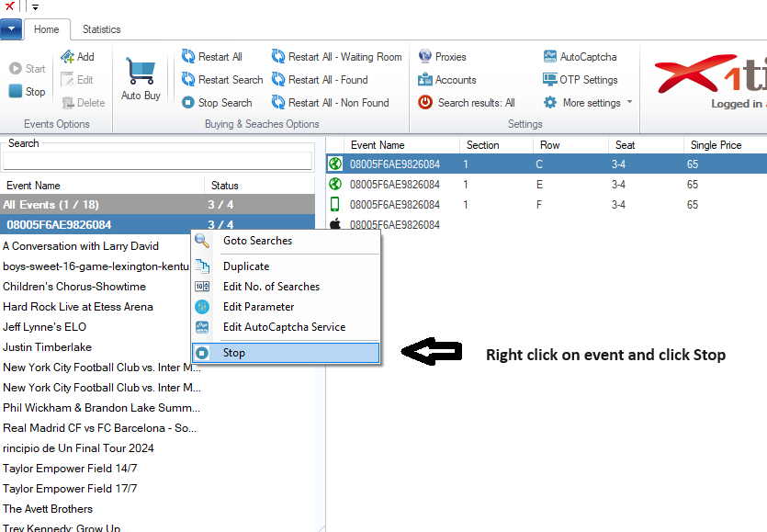
Task: Click Restart All - Waiting Room
Action: point(336,57)
